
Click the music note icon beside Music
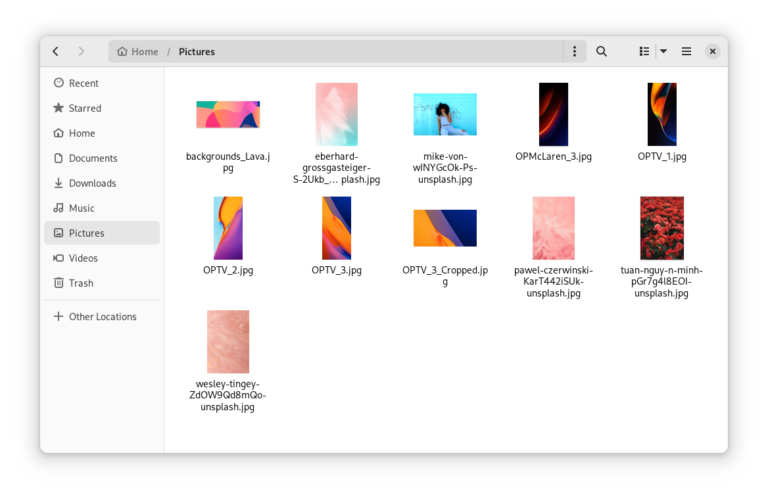tap(59, 208)
